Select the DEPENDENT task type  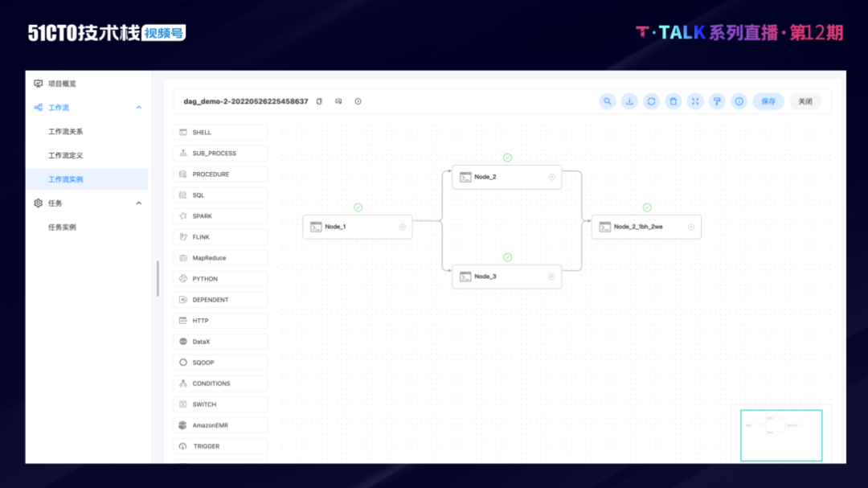point(220,300)
